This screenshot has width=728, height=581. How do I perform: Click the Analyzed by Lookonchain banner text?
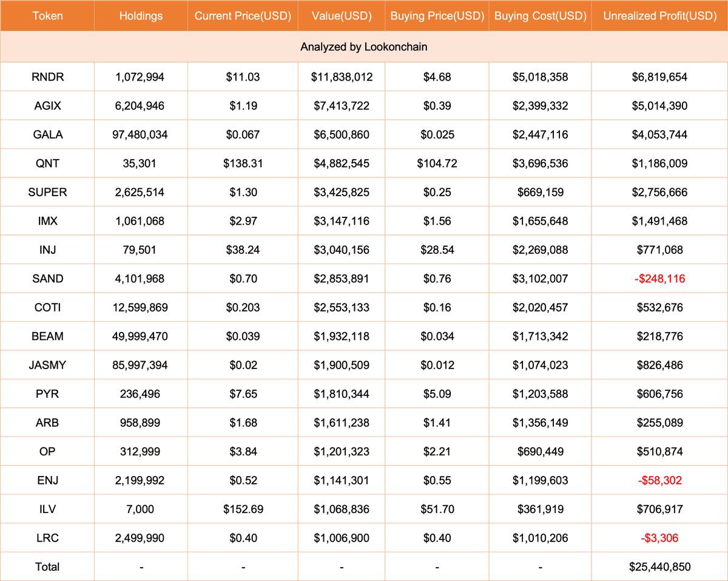click(x=364, y=47)
